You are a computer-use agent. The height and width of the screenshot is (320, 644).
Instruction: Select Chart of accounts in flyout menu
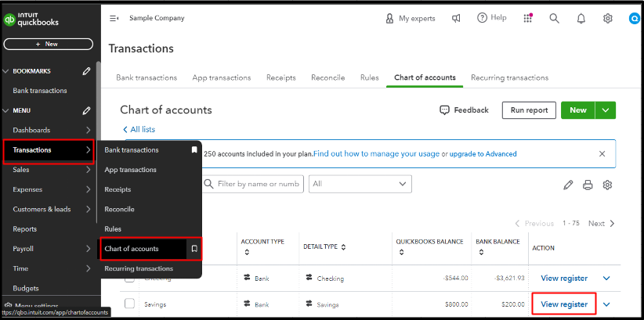click(132, 249)
